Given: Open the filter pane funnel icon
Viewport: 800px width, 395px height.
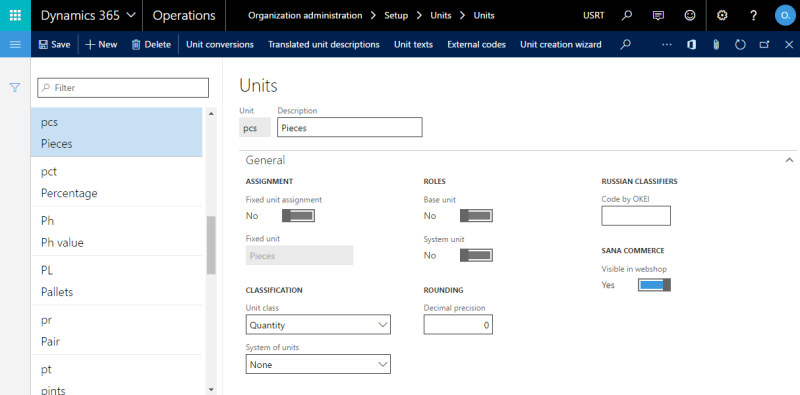Looking at the screenshot, I should coord(15,88).
